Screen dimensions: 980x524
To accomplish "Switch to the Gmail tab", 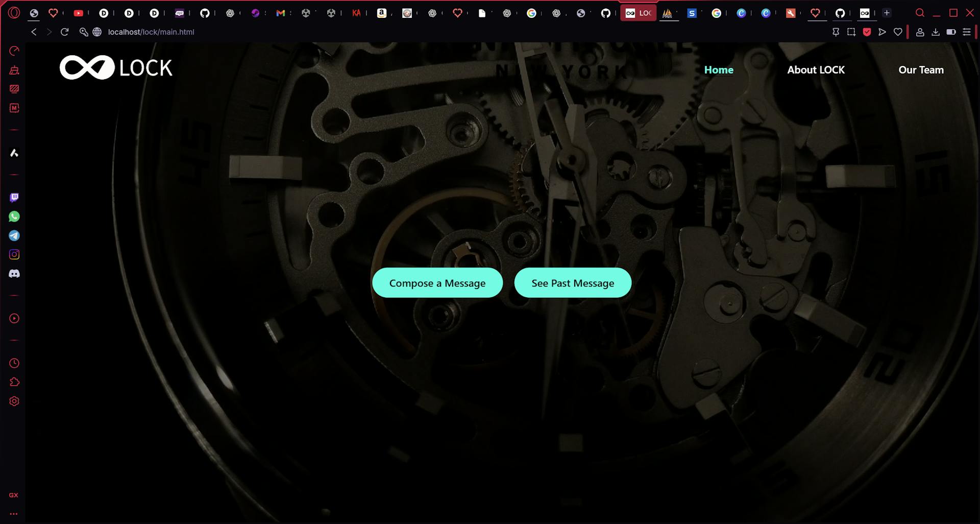I will pyautogui.click(x=280, y=13).
